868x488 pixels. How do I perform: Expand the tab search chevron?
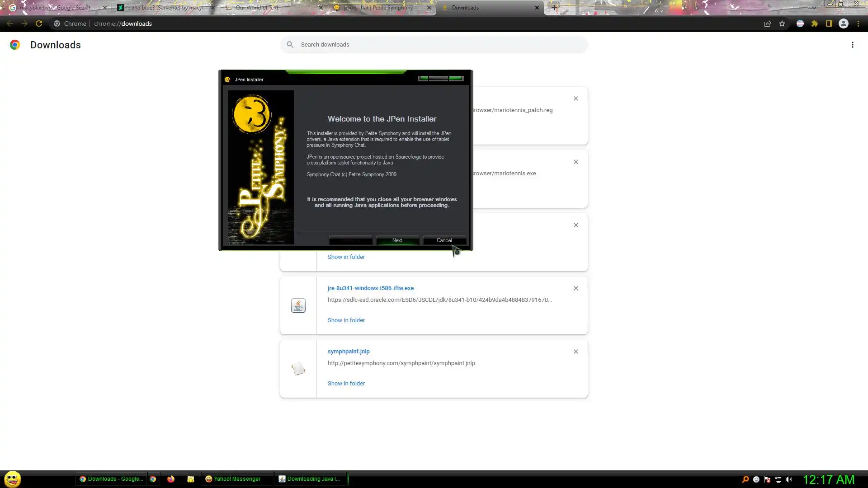click(x=814, y=8)
